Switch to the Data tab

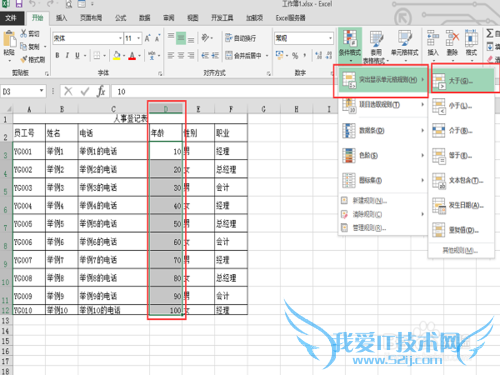pyautogui.click(x=145, y=18)
